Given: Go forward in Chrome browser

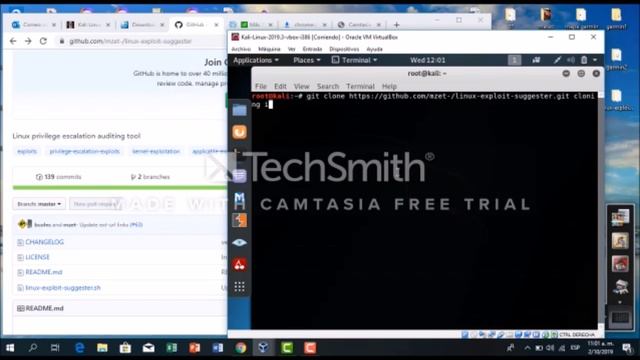Looking at the screenshot, I should (x=28, y=41).
